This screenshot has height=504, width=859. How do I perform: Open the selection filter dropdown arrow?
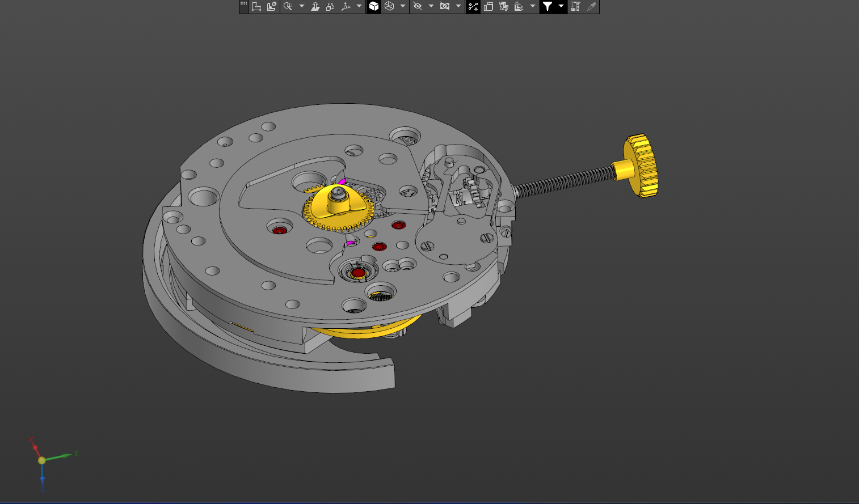click(561, 6)
